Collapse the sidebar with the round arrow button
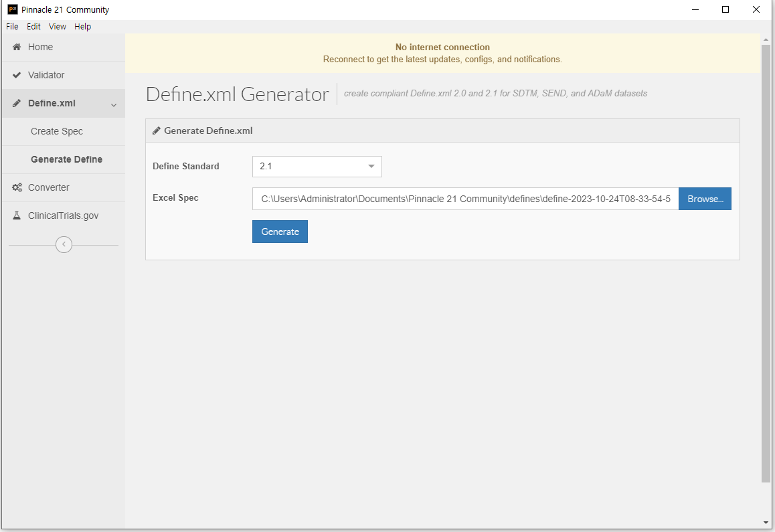775x532 pixels. (x=64, y=244)
